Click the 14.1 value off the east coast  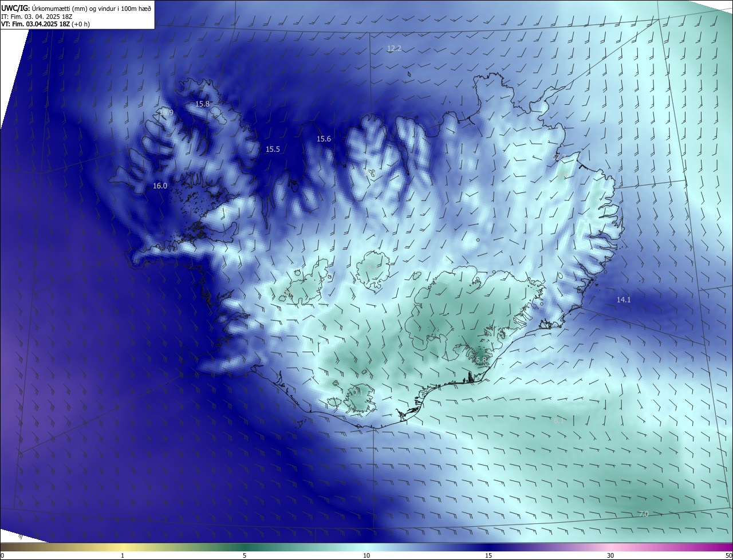(x=624, y=299)
